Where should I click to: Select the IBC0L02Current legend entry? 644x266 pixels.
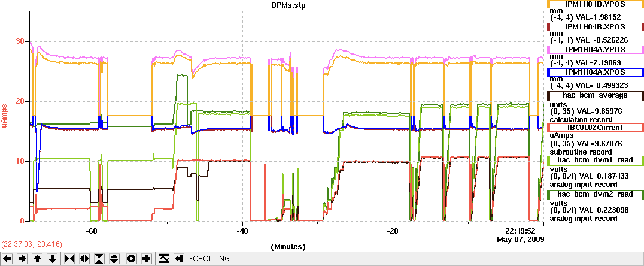(595, 128)
